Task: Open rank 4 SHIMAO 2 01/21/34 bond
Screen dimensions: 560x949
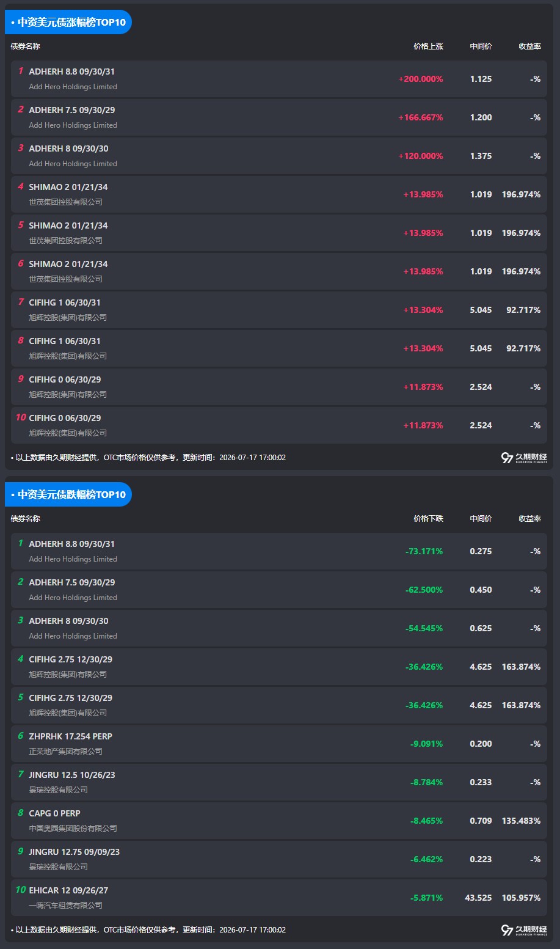Action: click(x=279, y=194)
